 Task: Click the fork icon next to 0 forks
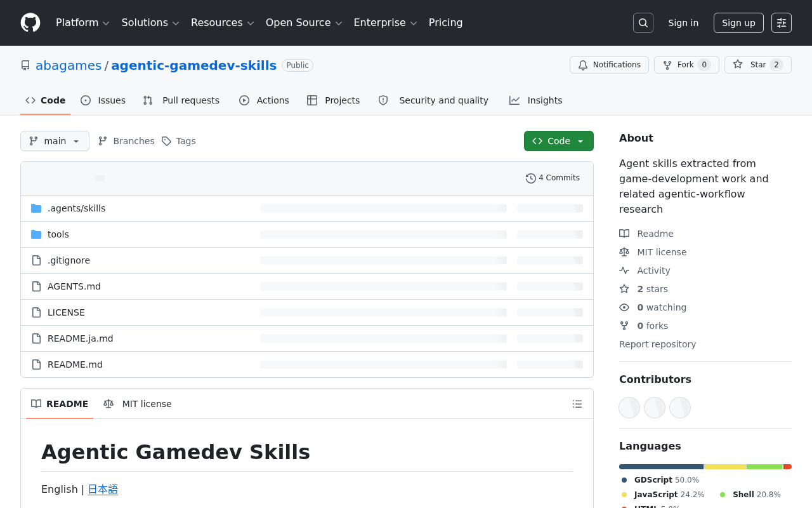(624, 326)
